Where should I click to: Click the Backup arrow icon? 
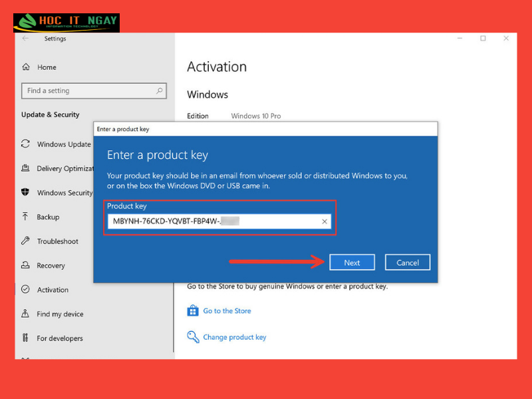25,217
